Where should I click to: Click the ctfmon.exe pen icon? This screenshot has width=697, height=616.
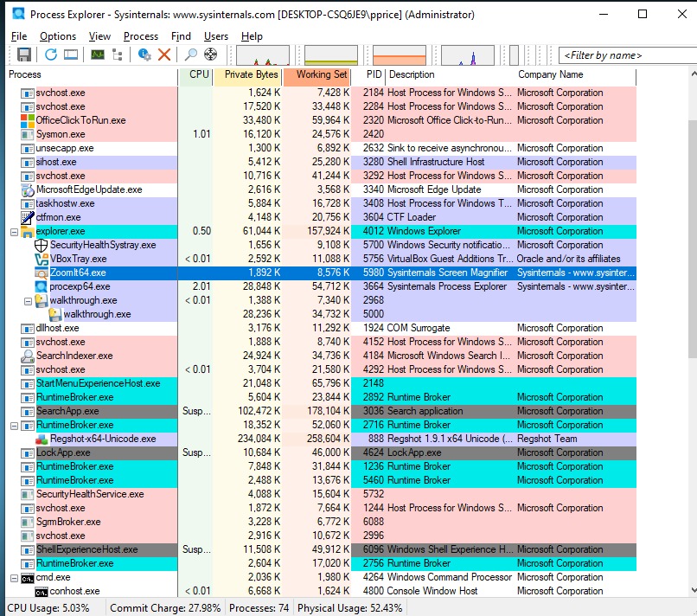click(28, 217)
